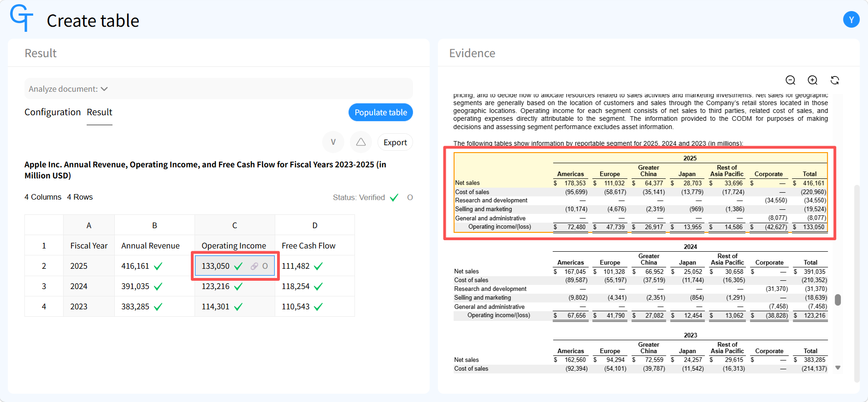Expand the "Analyze document:" dropdown

(x=218, y=89)
